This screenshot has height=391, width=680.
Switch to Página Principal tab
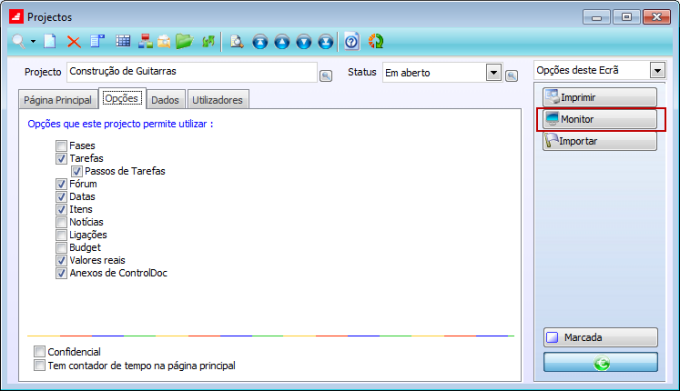(x=57, y=100)
